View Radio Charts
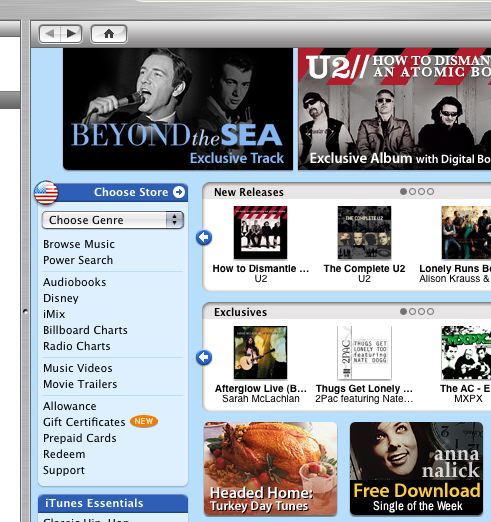491x522 pixels. [77, 346]
